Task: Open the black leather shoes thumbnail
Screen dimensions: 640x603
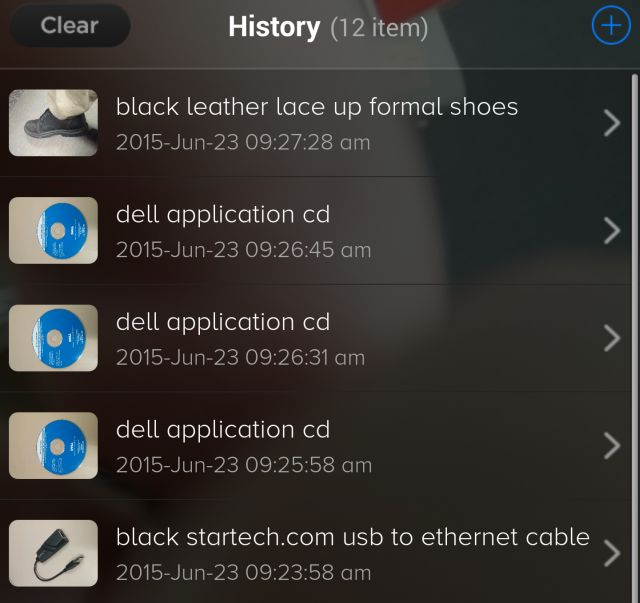Action: coord(53,123)
